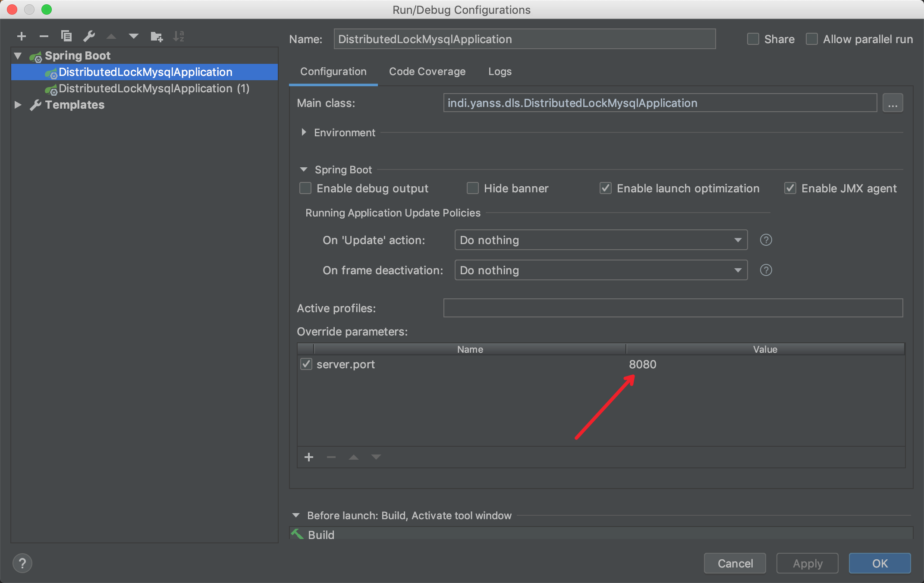The height and width of the screenshot is (583, 924).
Task: Add a new run configuration
Action: (x=22, y=36)
